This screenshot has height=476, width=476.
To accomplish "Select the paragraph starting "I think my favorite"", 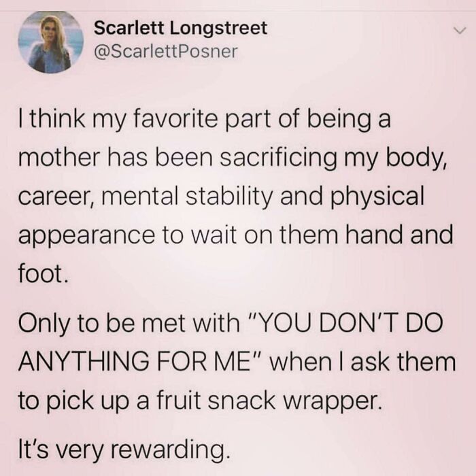I will coord(235,197).
